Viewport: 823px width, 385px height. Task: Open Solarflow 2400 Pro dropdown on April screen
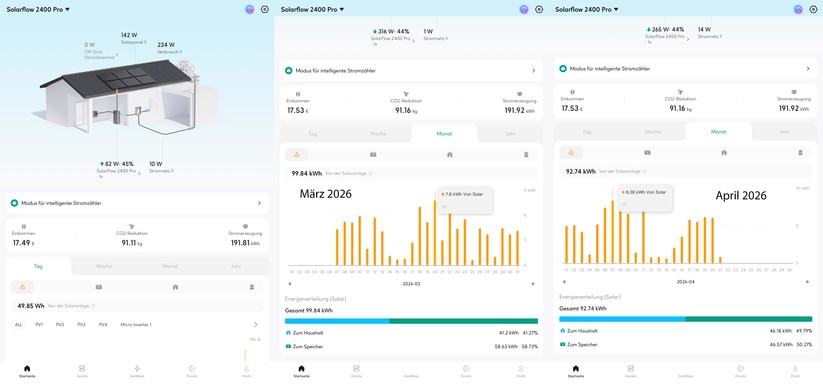click(587, 9)
